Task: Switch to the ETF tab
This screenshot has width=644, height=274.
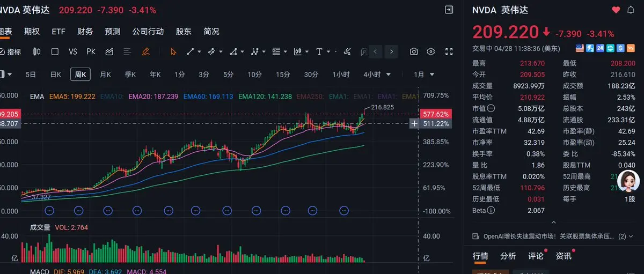Action: (x=58, y=32)
